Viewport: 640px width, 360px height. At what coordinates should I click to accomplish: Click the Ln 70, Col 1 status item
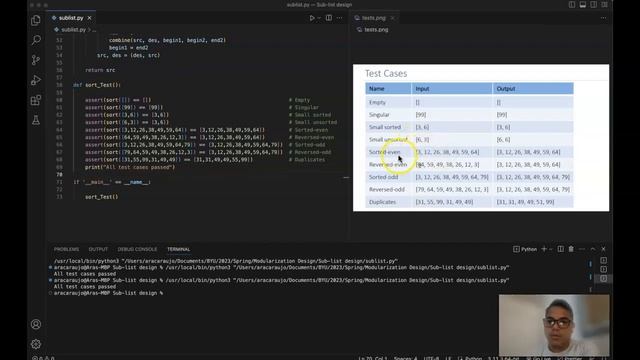372,358
